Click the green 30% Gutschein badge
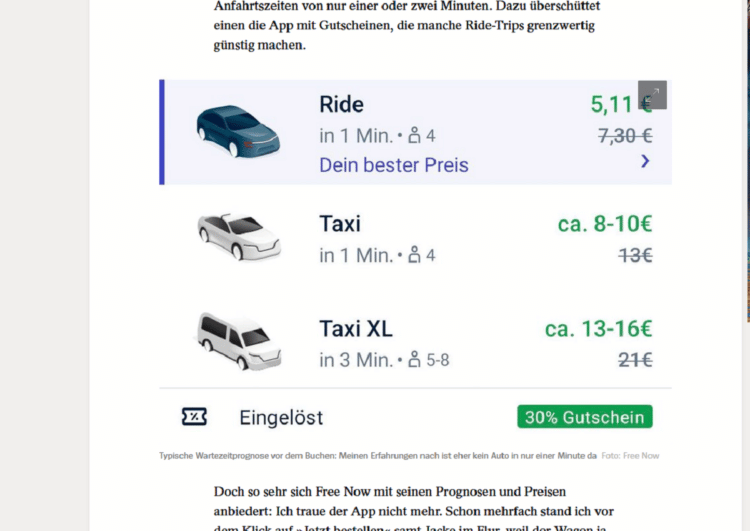The height and width of the screenshot is (531, 750). (x=585, y=417)
